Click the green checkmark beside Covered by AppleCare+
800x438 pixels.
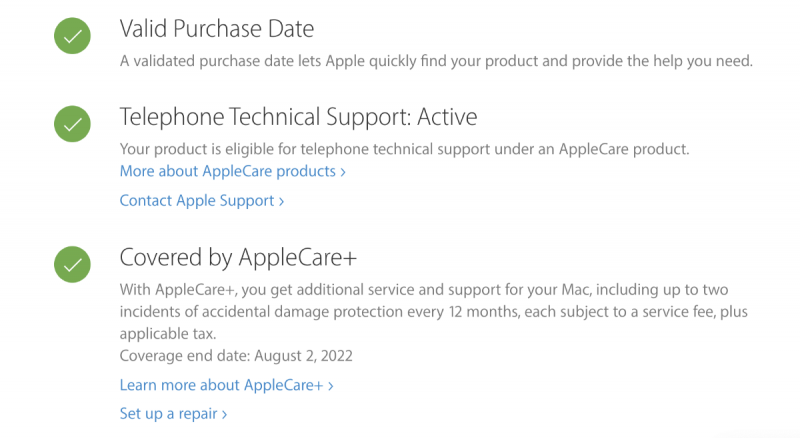(72, 265)
